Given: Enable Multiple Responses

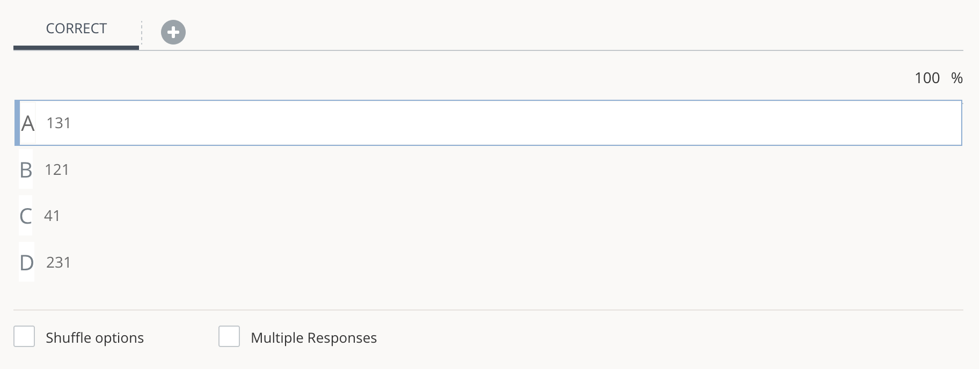Looking at the screenshot, I should 229,336.
